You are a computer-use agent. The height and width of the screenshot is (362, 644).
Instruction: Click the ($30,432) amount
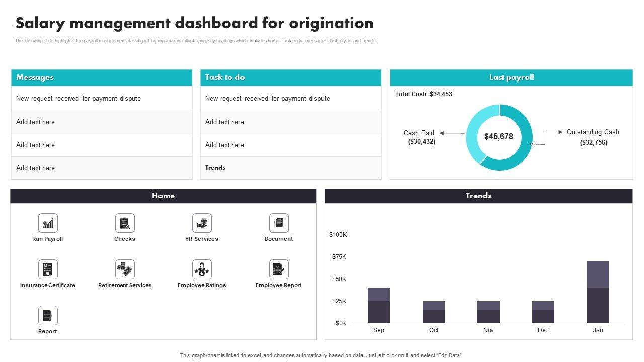pyautogui.click(x=422, y=142)
